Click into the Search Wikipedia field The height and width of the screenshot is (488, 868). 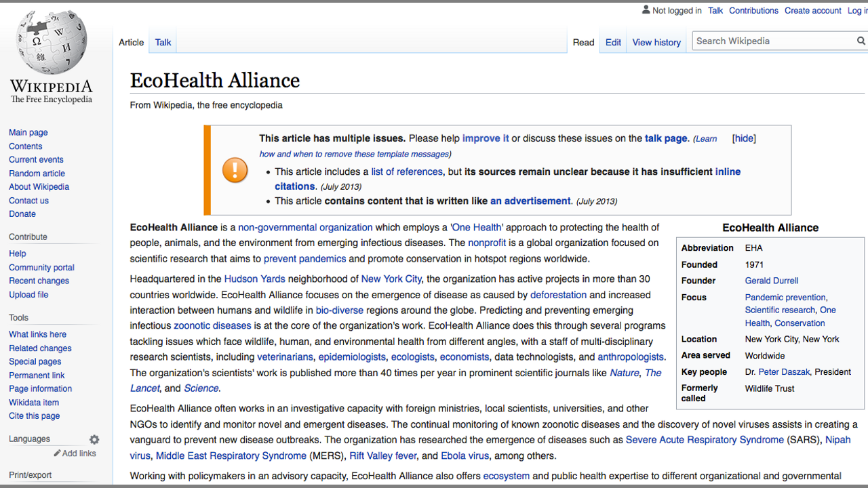(x=772, y=41)
